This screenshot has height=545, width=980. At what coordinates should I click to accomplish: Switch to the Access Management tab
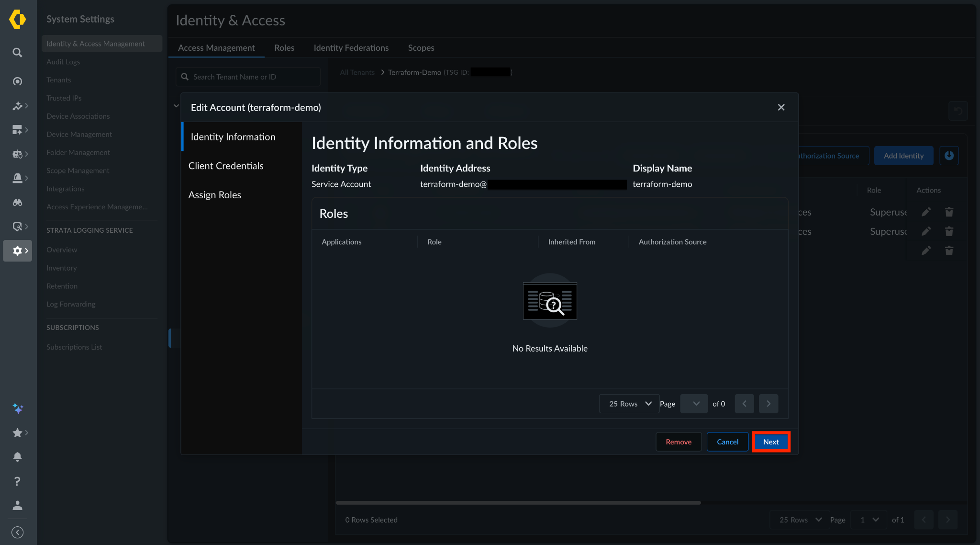coord(216,48)
